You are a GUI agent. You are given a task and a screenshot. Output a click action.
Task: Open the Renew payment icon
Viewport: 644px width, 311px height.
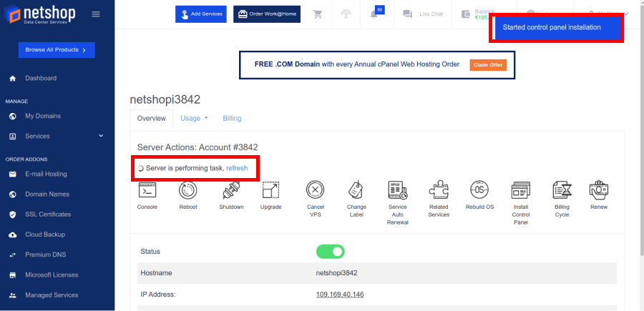599,189
